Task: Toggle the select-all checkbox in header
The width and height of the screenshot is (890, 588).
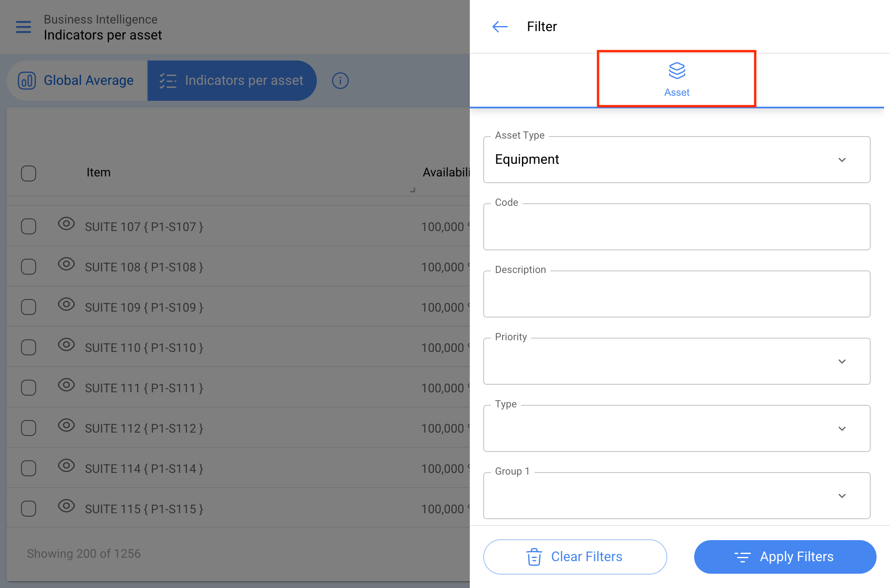Action: [x=29, y=173]
